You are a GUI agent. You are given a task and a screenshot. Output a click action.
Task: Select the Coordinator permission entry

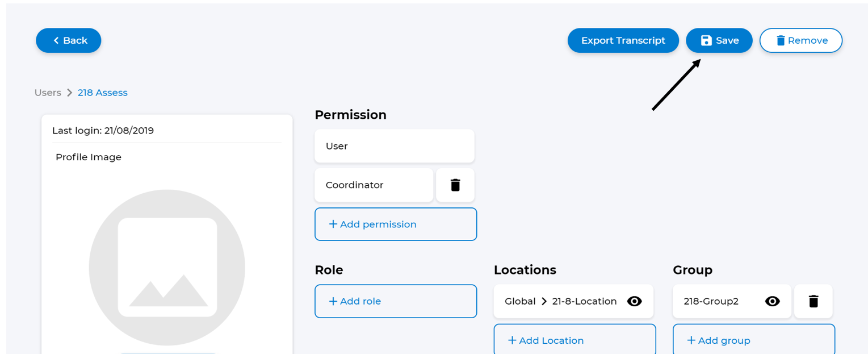pyautogui.click(x=373, y=185)
